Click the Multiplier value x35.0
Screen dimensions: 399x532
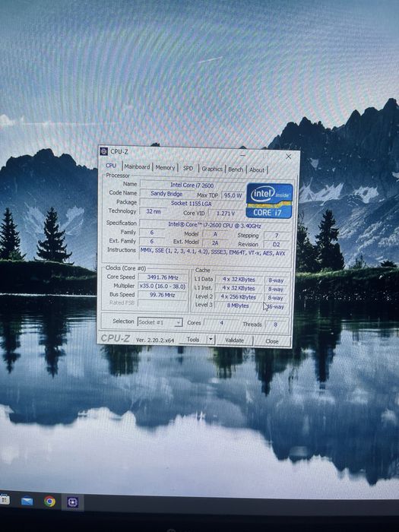[163, 287]
